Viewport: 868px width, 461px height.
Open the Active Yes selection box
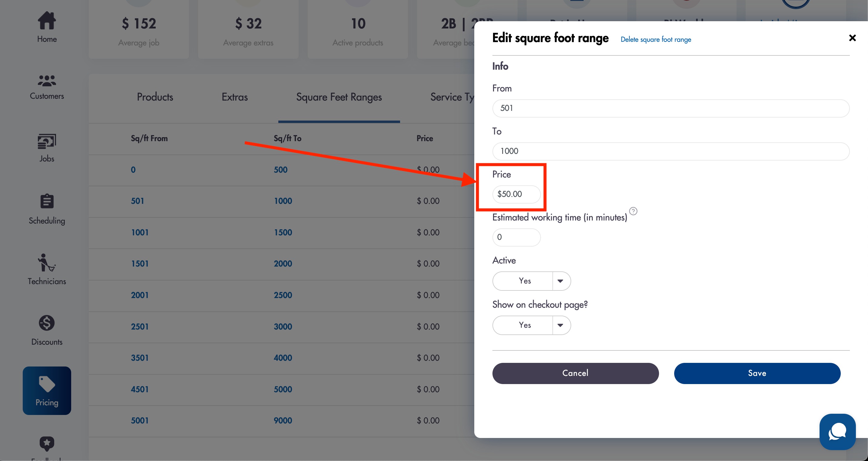pyautogui.click(x=523, y=281)
